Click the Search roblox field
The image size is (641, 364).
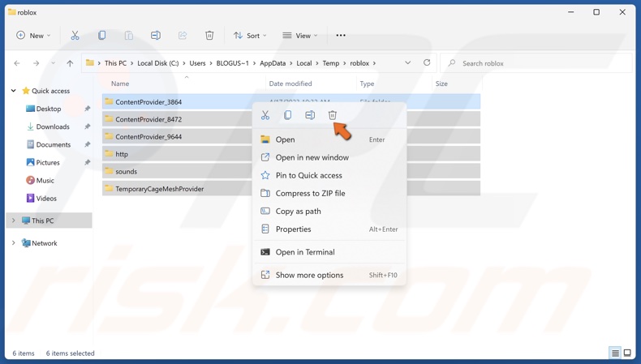(536, 63)
